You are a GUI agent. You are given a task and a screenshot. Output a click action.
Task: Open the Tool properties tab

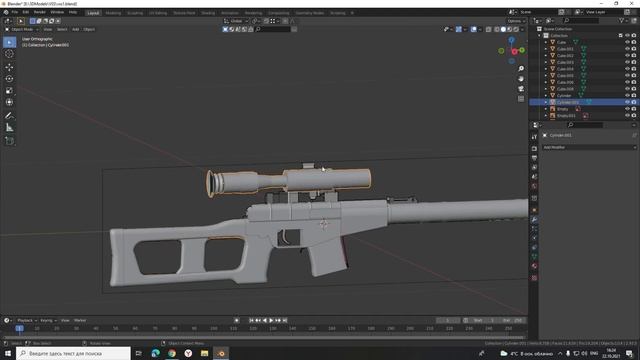click(x=534, y=137)
